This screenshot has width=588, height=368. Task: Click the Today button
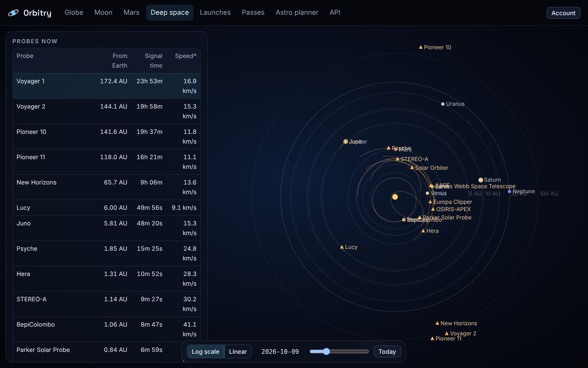coord(387,351)
